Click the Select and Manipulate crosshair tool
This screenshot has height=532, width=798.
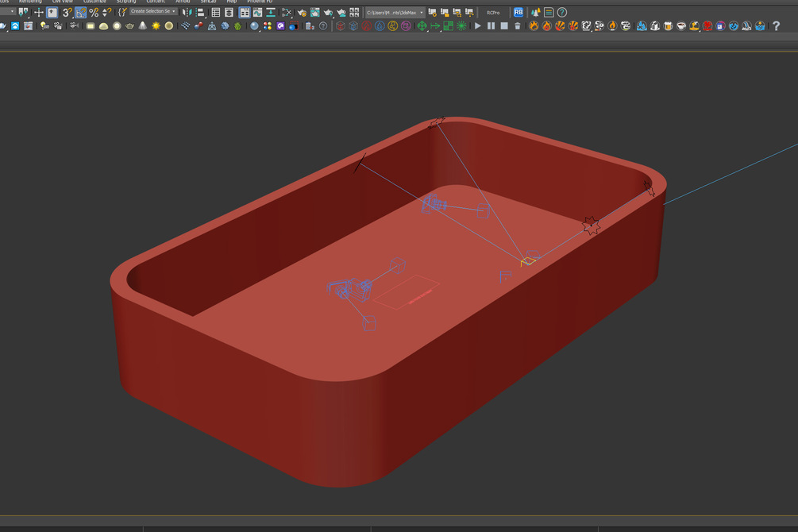(x=39, y=12)
